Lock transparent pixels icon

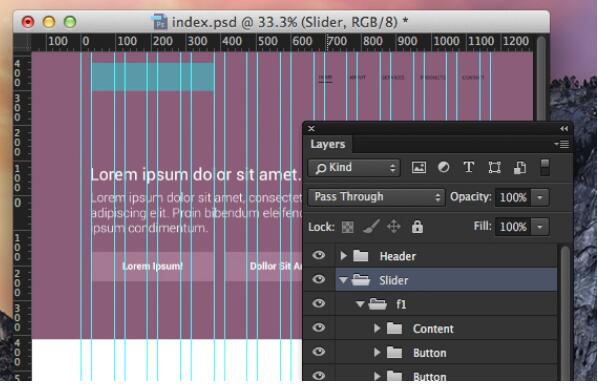tap(347, 227)
